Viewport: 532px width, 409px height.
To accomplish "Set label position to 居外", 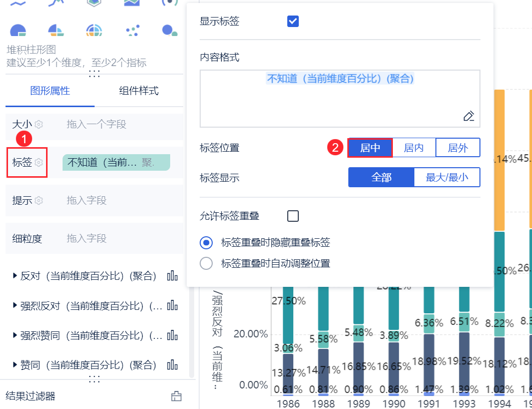I will (x=457, y=148).
